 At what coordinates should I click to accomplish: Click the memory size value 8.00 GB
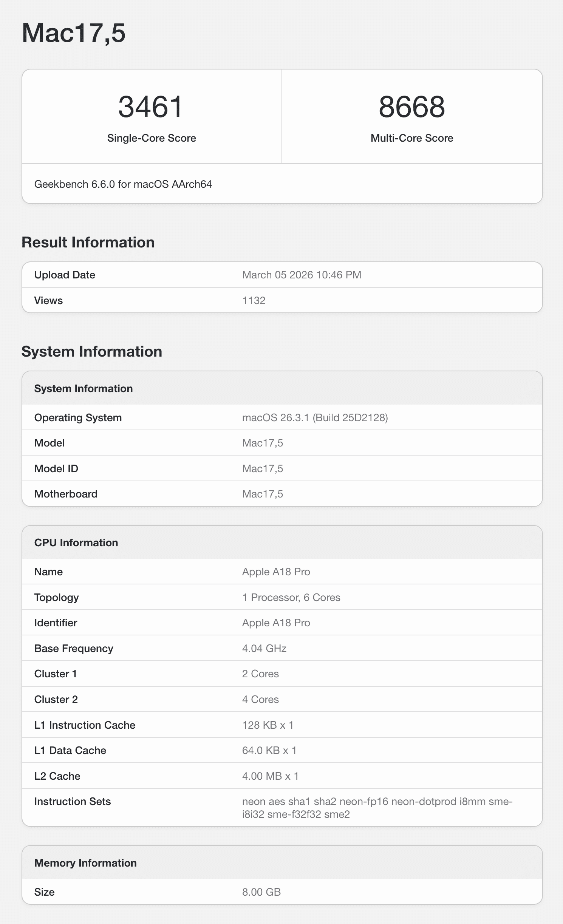click(x=261, y=892)
